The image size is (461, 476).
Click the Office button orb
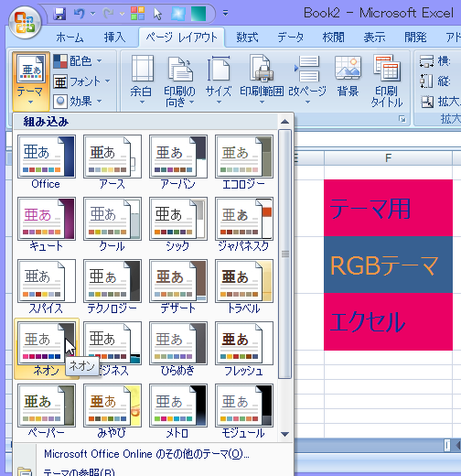click(x=25, y=22)
